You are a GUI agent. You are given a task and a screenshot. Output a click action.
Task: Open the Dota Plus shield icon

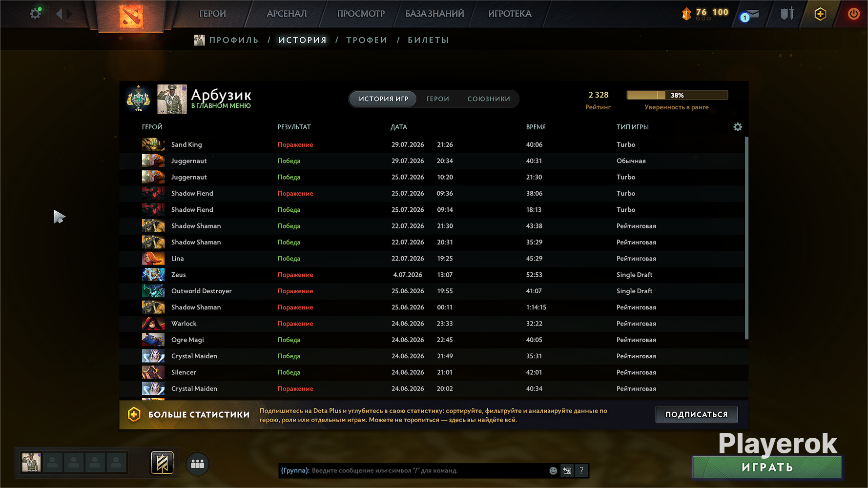coord(820,14)
